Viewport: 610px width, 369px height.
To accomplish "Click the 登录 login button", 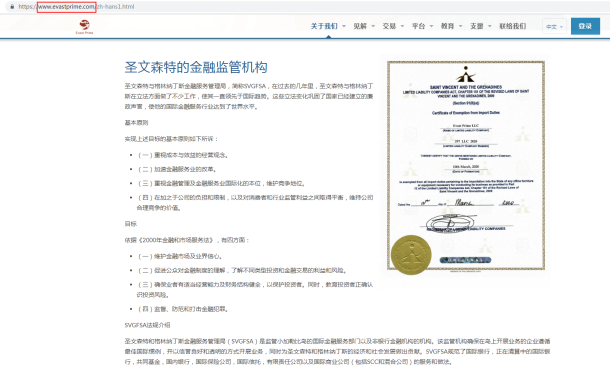I will (585, 26).
